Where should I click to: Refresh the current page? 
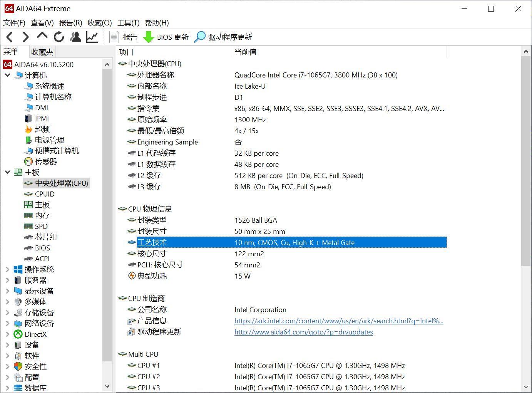point(59,37)
